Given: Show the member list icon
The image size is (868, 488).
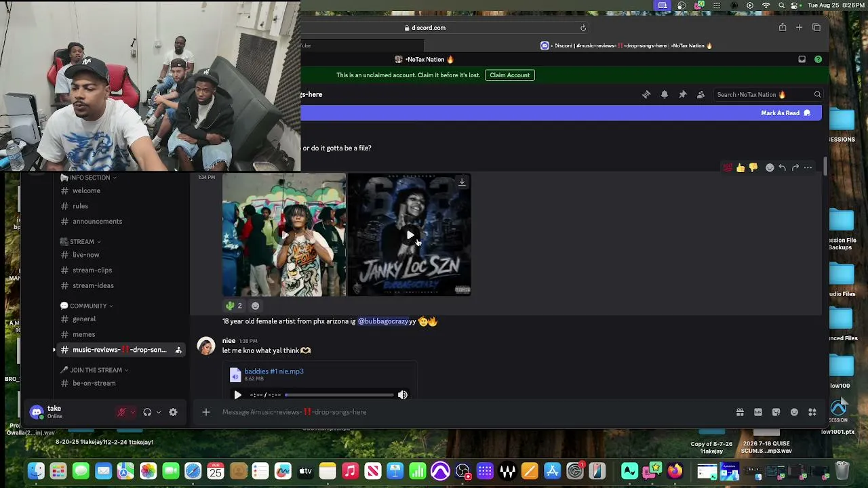Looking at the screenshot, I should (701, 94).
